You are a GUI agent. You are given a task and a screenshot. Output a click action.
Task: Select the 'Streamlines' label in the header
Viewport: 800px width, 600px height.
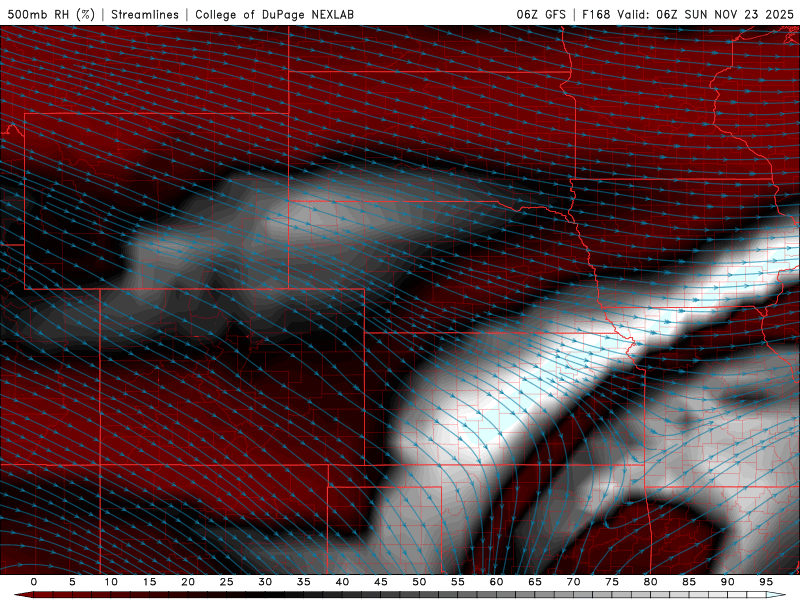pos(145,14)
